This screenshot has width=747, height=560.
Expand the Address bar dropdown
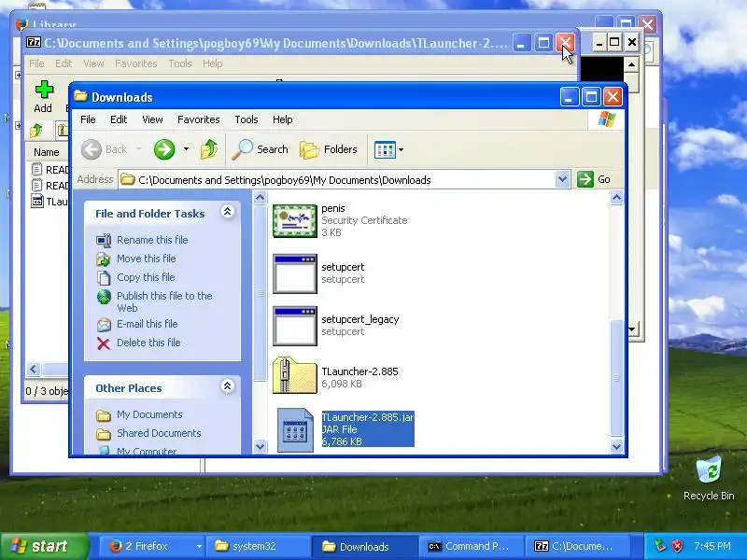pos(562,179)
